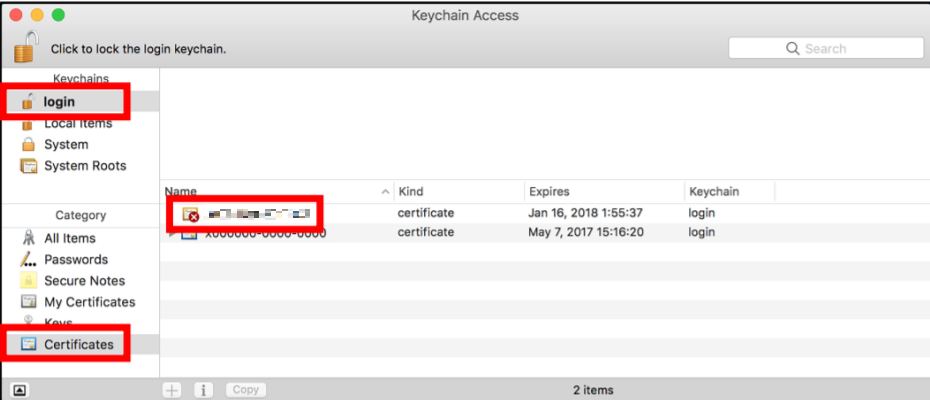Viewport: 930px width, 400px height.
Task: Select the My Certificates category
Action: tap(89, 302)
